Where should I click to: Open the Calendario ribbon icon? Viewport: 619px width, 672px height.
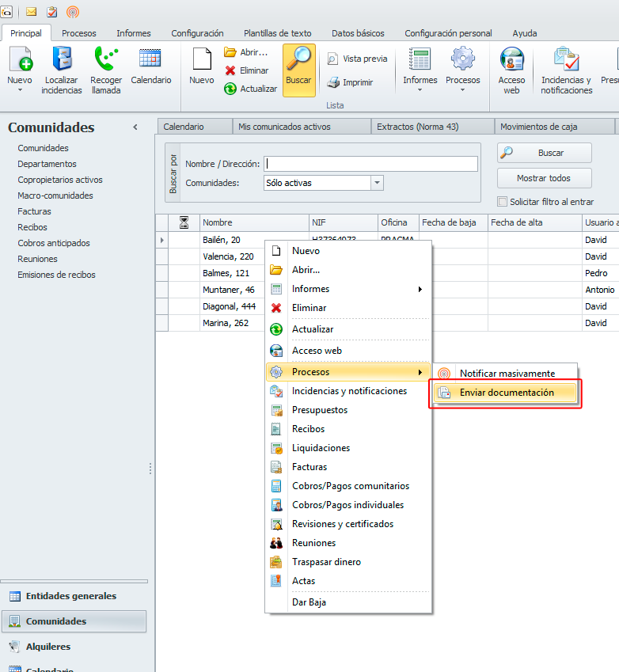pos(151,66)
